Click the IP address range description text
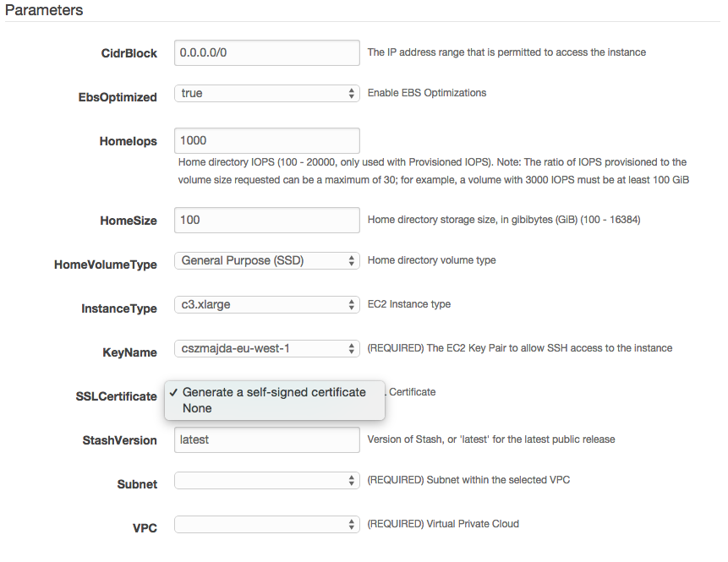The width and height of the screenshot is (728, 562). pyautogui.click(x=506, y=52)
